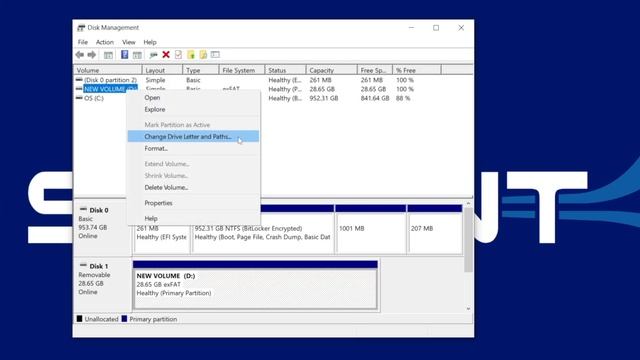Click the drive icon beside Disk 0 partition 2
Viewport: 640px width, 360px height.
point(79,80)
